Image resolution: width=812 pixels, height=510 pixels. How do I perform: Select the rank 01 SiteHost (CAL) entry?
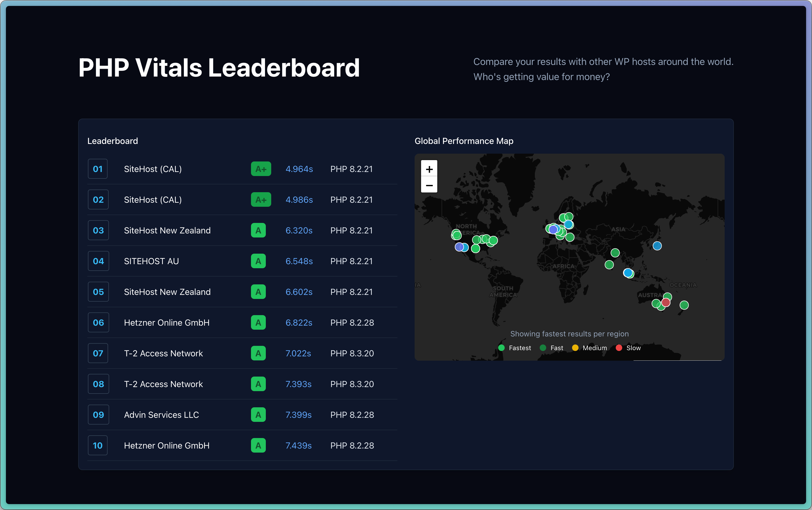tap(153, 169)
